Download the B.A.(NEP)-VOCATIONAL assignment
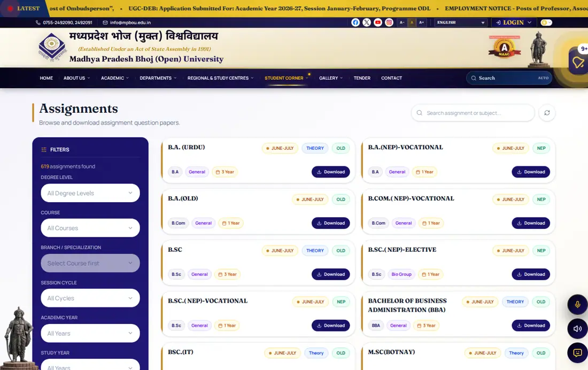The height and width of the screenshot is (370, 588). (531, 172)
